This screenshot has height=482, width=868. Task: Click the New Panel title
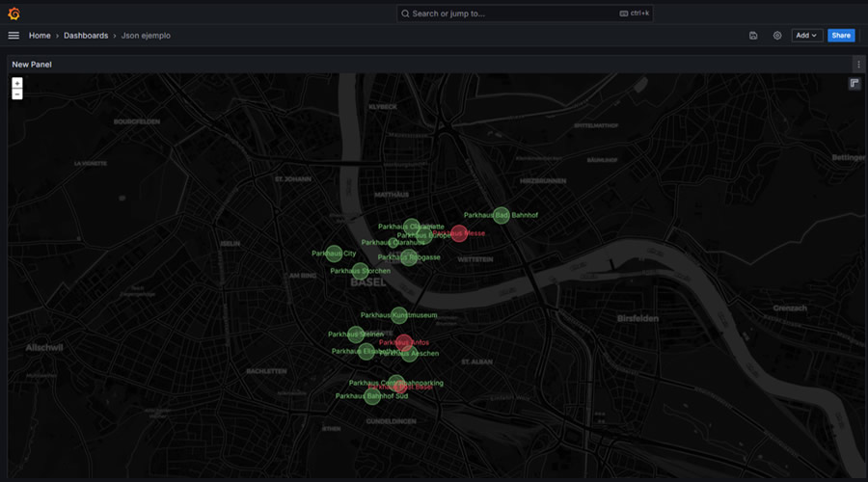(32, 65)
